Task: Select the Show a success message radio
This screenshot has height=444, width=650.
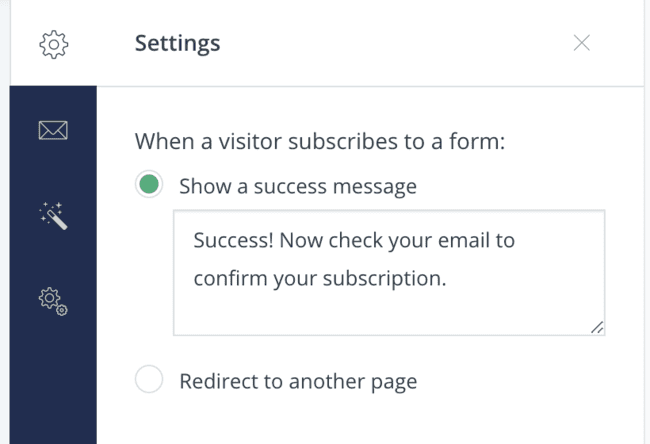Action: 149,184
